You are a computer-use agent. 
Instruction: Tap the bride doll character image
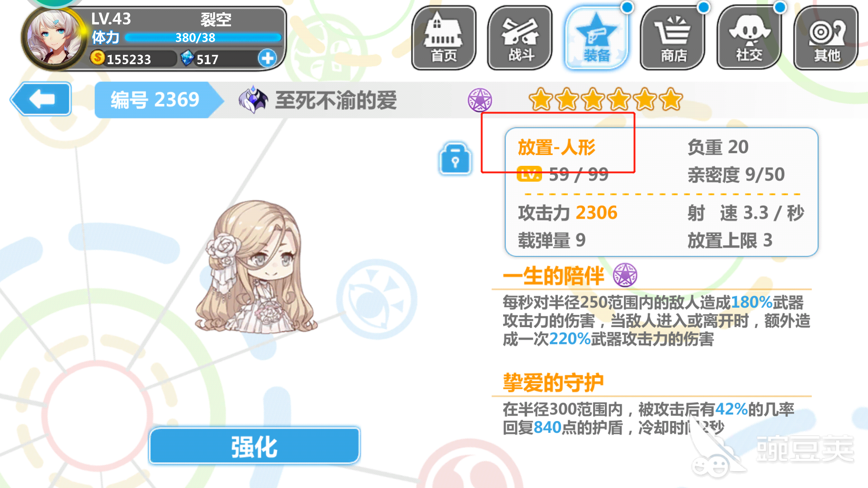(256, 267)
